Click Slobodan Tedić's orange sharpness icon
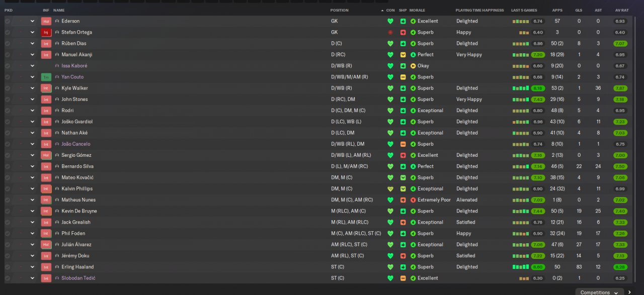Screen dimensions: 644x295 [403, 278]
